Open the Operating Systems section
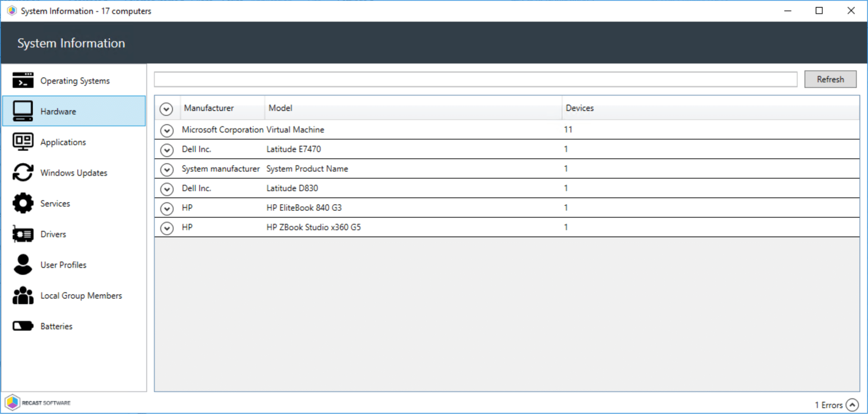This screenshot has width=868, height=414. tap(75, 81)
